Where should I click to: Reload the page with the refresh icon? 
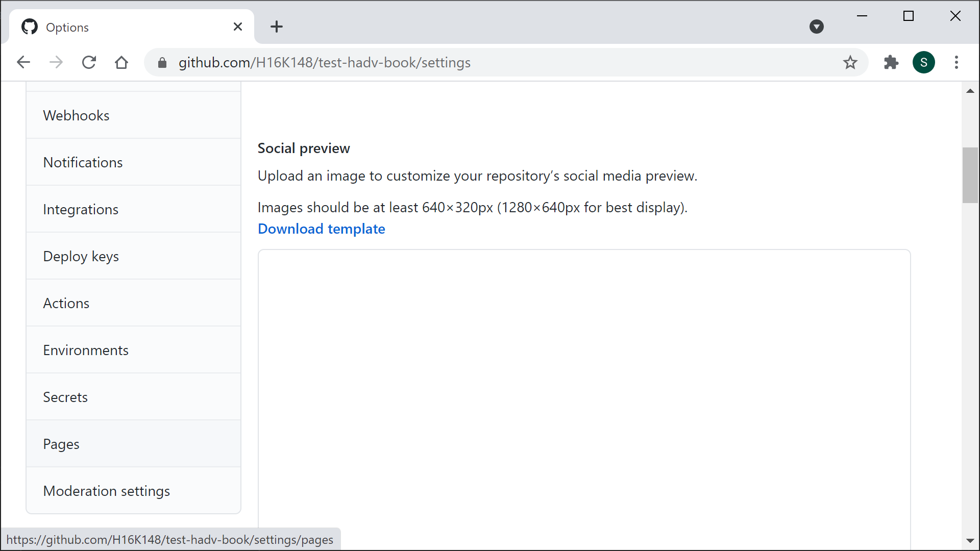89,62
